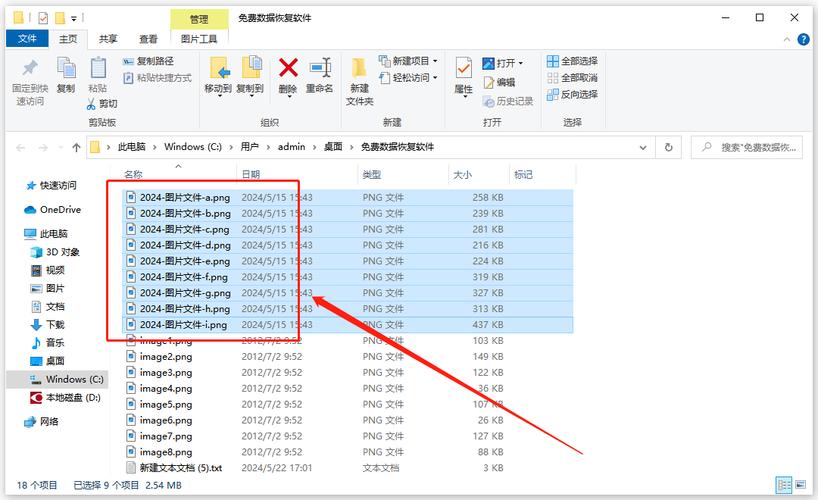Click the Properties checkmark icon in title bar
This screenshot has width=818, height=500.
tap(43, 18)
